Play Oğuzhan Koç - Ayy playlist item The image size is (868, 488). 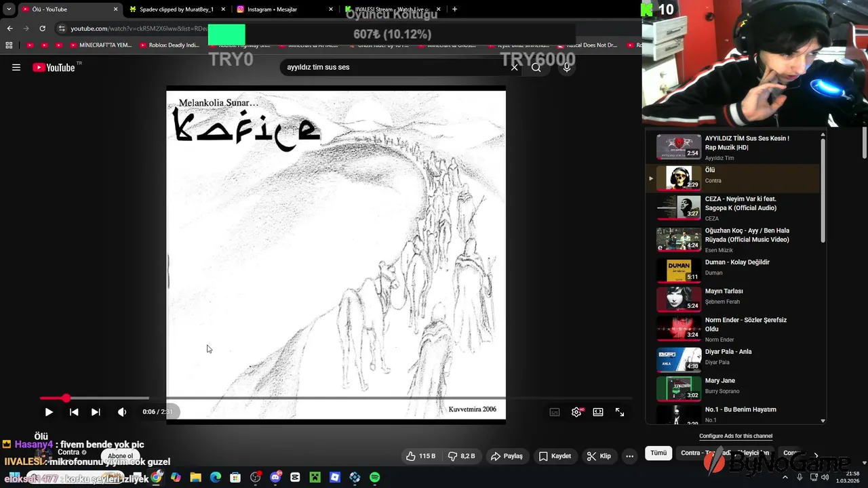(x=734, y=239)
